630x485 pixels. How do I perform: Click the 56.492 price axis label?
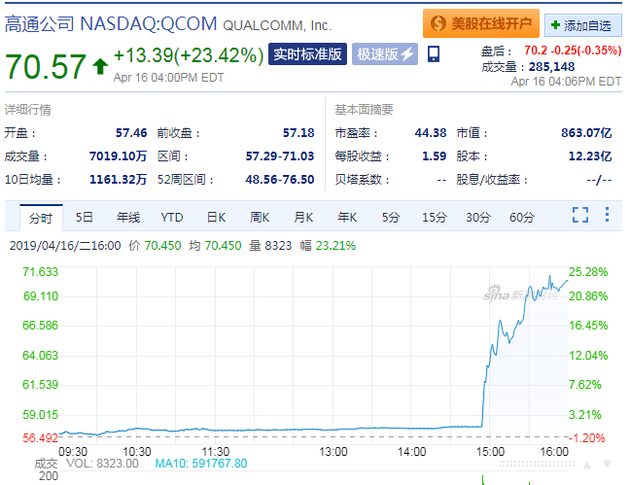click(40, 438)
